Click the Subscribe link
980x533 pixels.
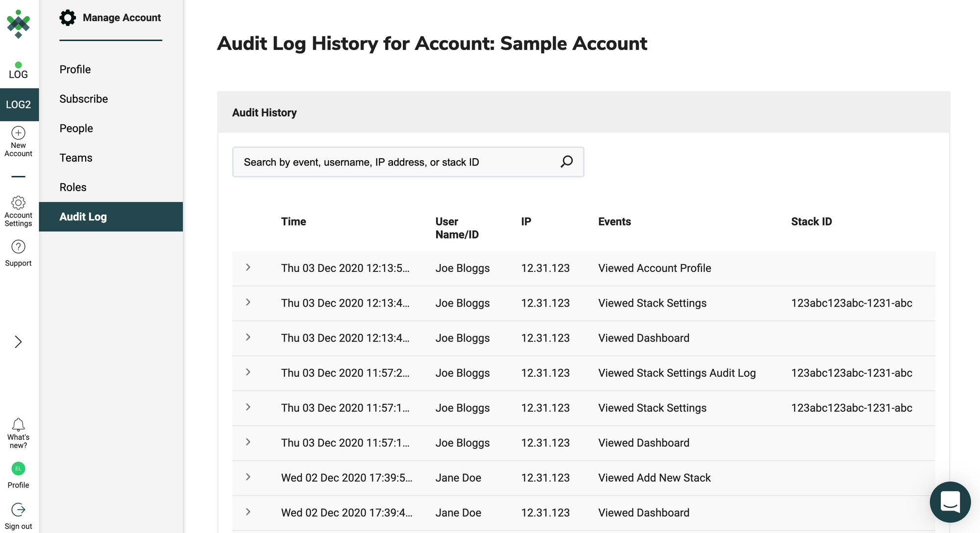click(x=84, y=99)
